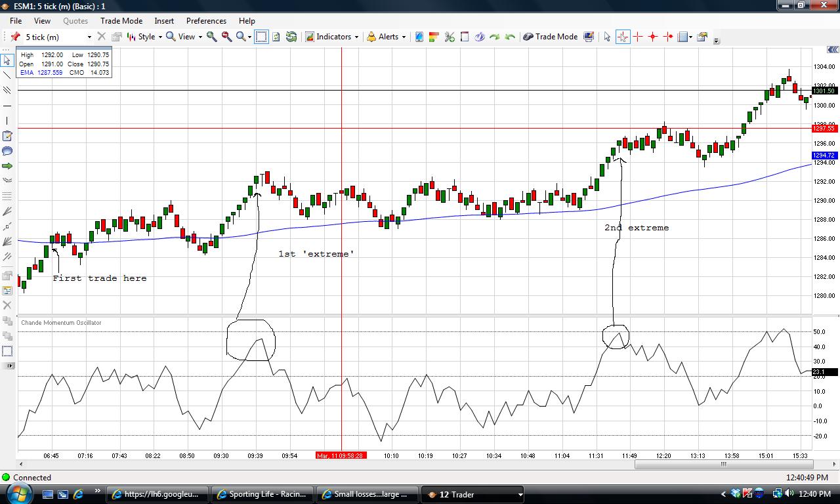Select the dotted horizontal levels tool
This screenshot has height=504, width=840.
point(7,196)
